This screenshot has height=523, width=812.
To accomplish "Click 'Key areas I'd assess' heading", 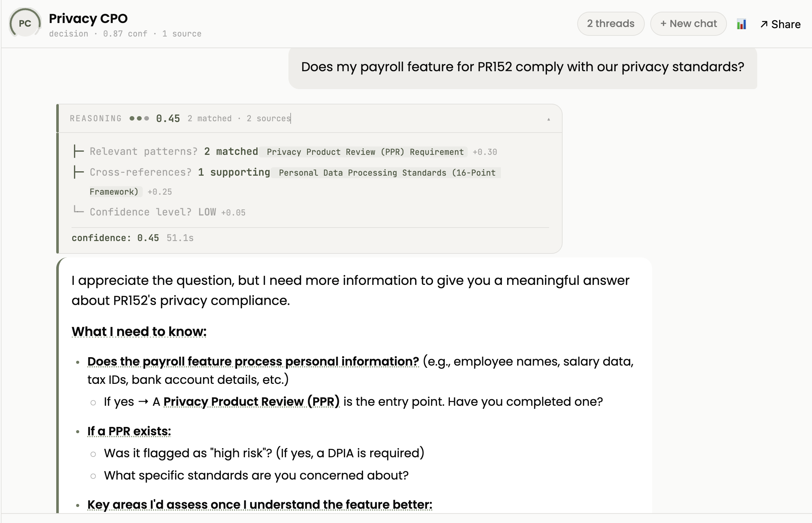I will [260, 505].
